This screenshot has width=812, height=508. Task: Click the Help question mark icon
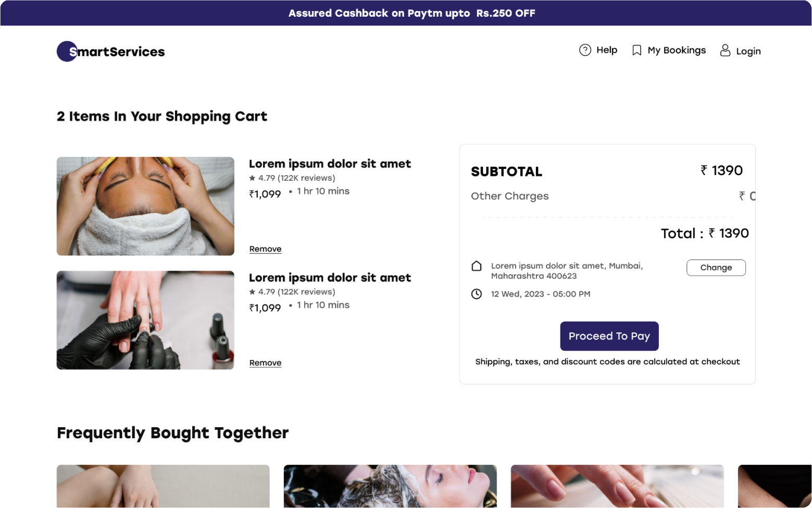(x=585, y=50)
